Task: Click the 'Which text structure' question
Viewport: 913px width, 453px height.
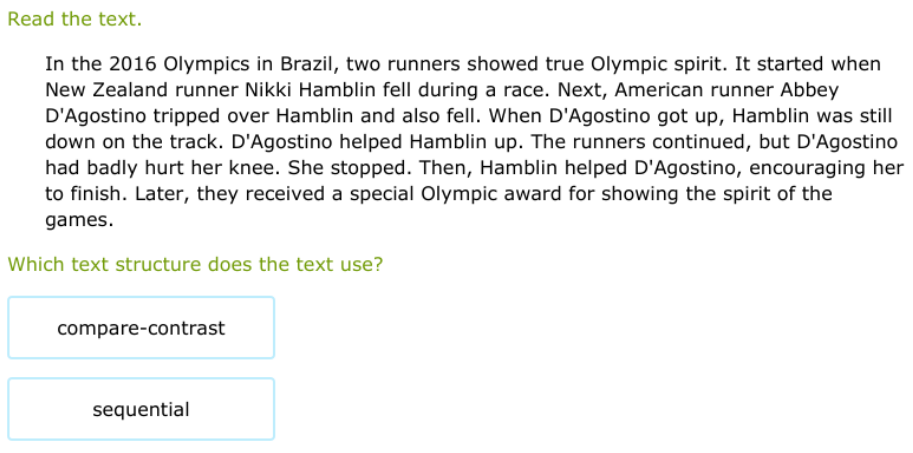Action: click(195, 265)
